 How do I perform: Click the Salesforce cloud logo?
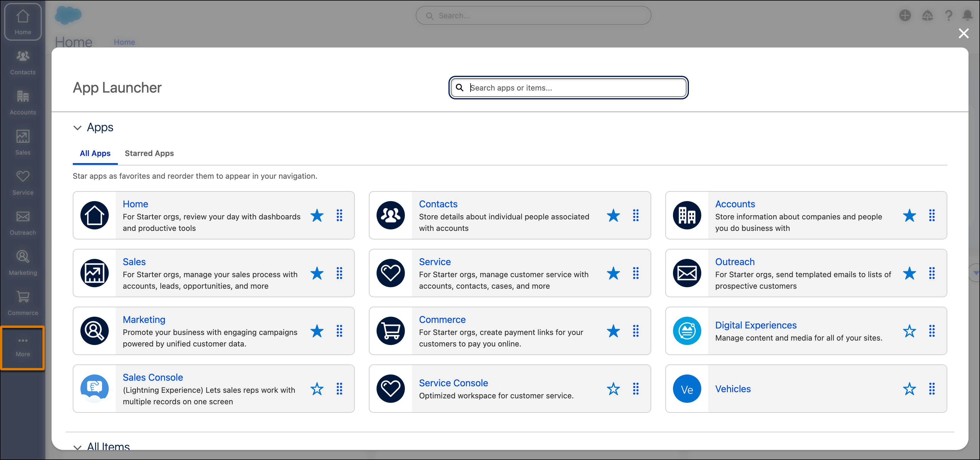tap(68, 16)
